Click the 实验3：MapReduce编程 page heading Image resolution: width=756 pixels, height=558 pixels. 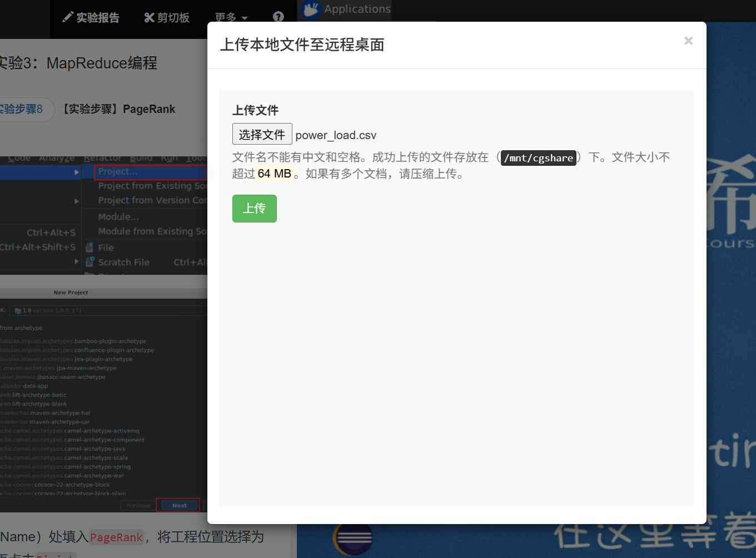coord(78,63)
